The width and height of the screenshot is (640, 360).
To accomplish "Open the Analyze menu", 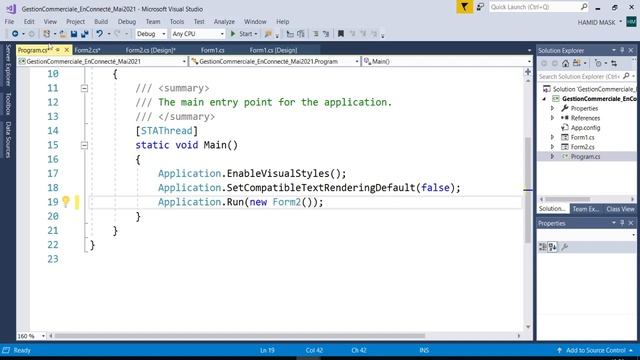I will click(x=224, y=22).
